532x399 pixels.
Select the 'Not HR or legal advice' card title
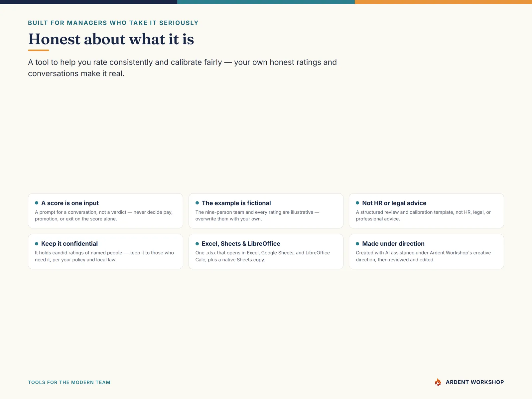pyautogui.click(x=394, y=203)
